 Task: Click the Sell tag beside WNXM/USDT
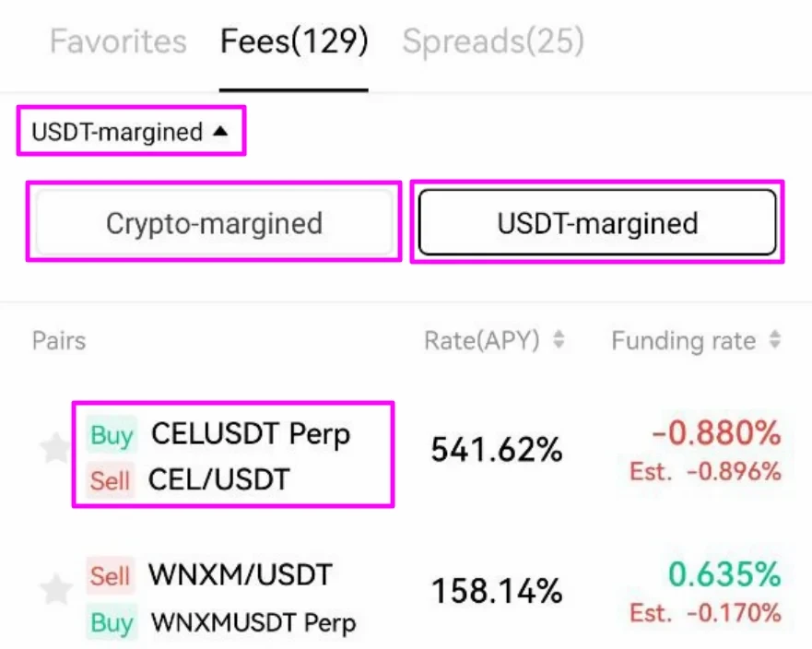(x=110, y=576)
